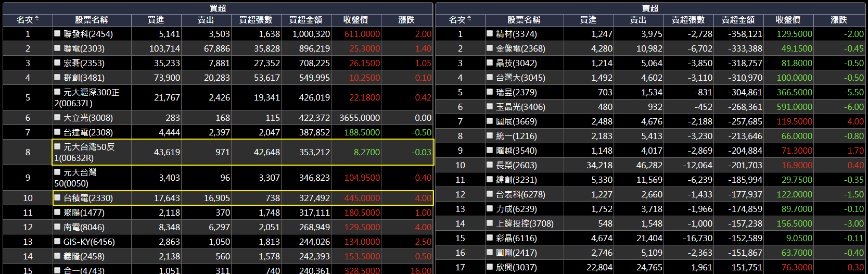Viewport: 868px width, 274px height.
Task: Tick the checkbox for 群創(3481)
Action: click(57, 77)
